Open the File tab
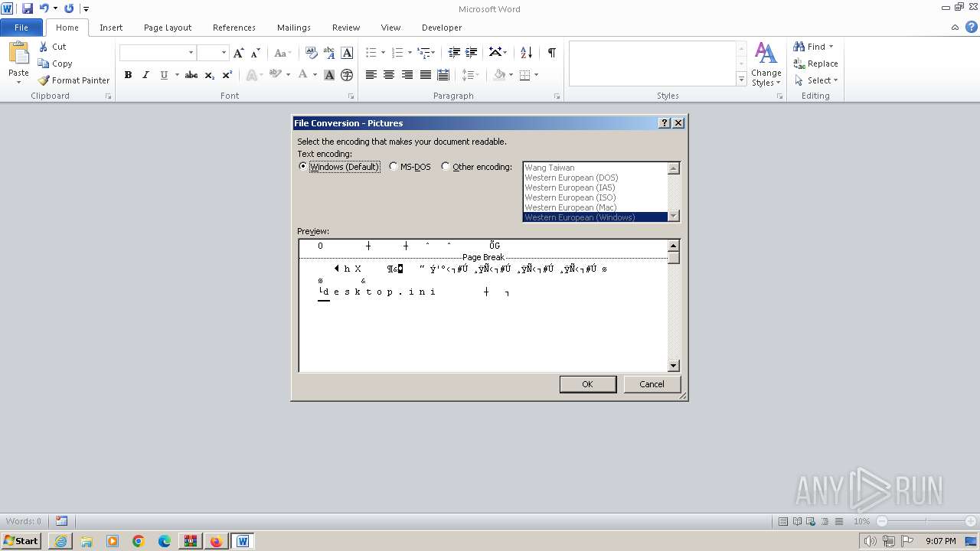 21,28
